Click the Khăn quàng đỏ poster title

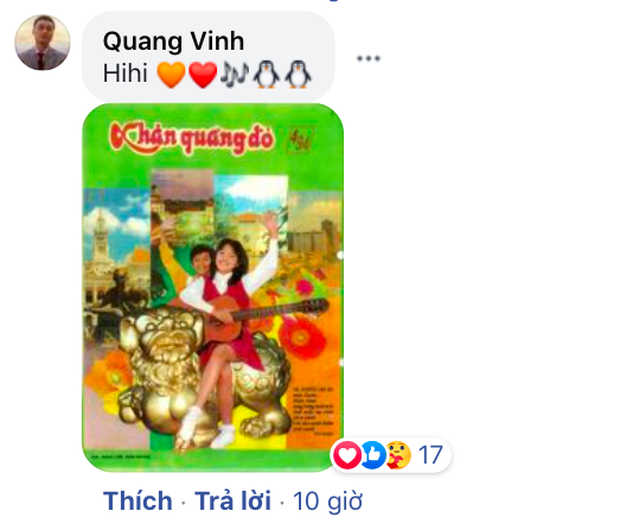click(x=192, y=138)
